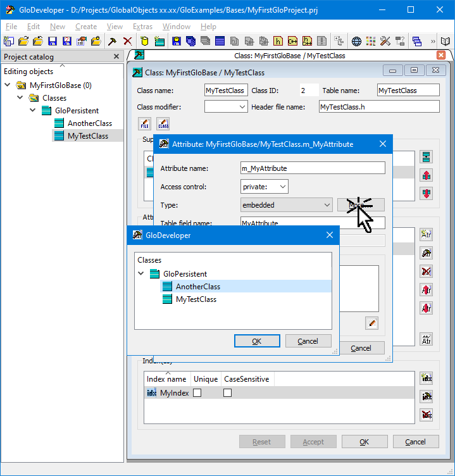The width and height of the screenshot is (455, 476).
Task: Click the edit attribute hammer icon
Action: coord(426,253)
